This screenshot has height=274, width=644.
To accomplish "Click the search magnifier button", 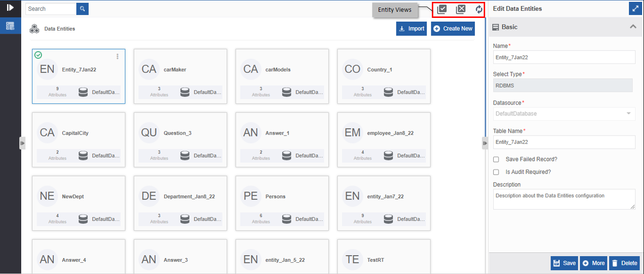I will [x=82, y=9].
